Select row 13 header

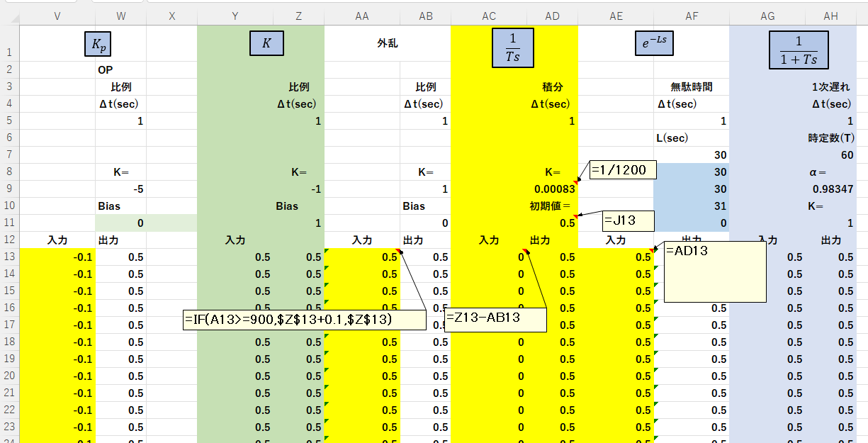click(x=9, y=257)
